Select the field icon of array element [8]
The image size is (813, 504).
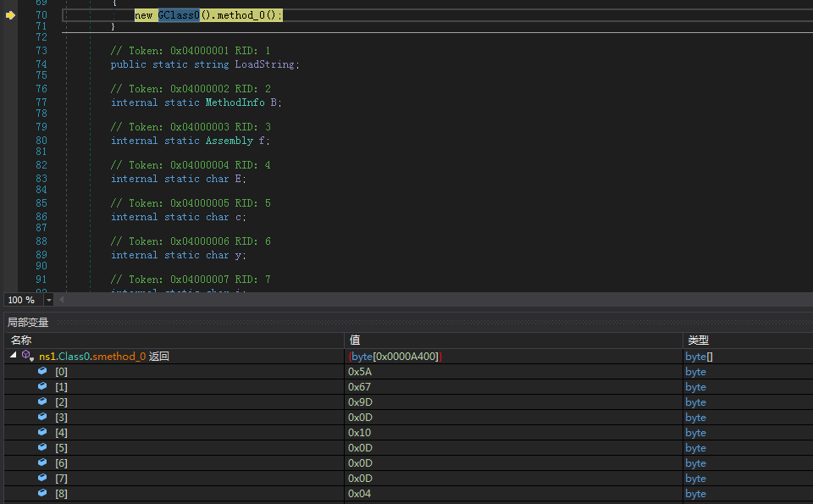click(42, 493)
